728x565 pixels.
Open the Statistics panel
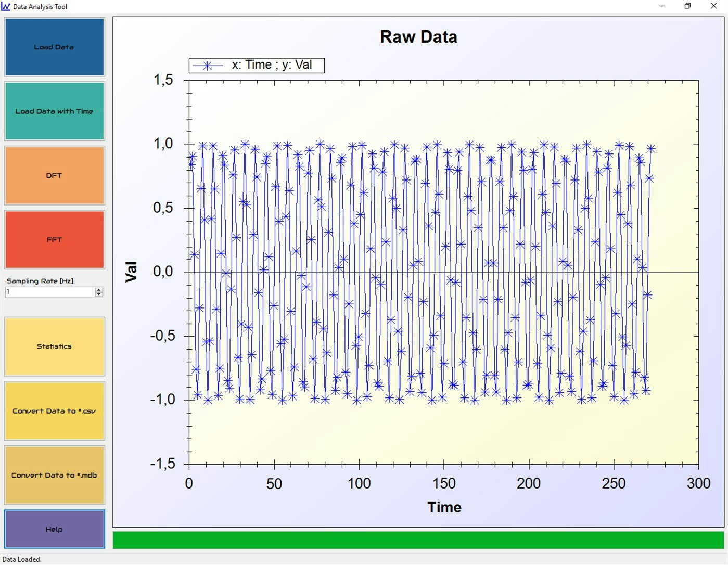[54, 346]
